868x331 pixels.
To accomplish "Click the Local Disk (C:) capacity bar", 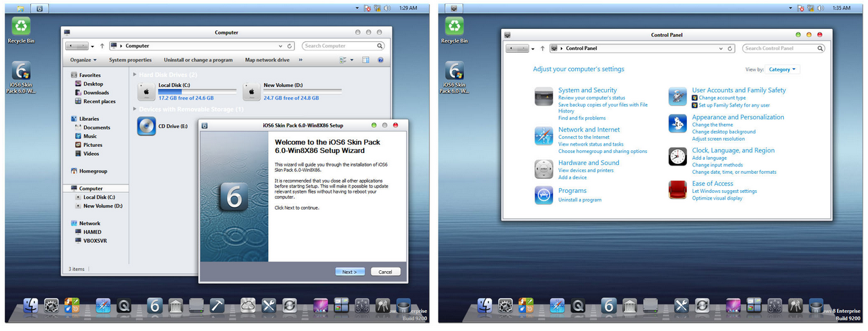I will (197, 92).
